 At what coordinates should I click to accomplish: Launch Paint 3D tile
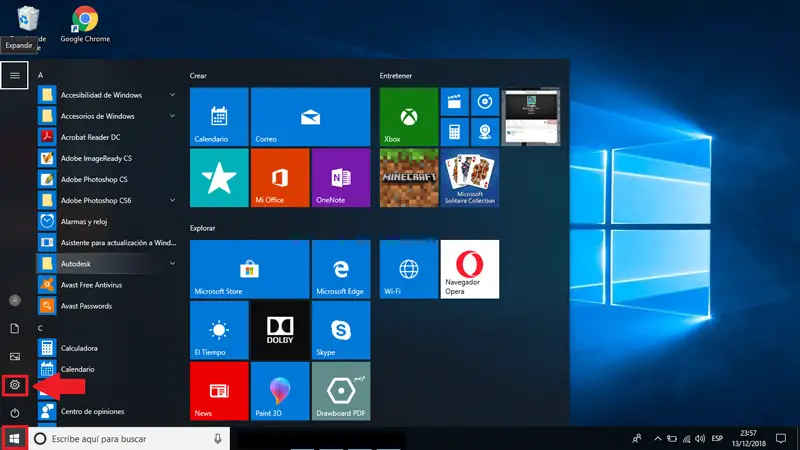(x=280, y=391)
